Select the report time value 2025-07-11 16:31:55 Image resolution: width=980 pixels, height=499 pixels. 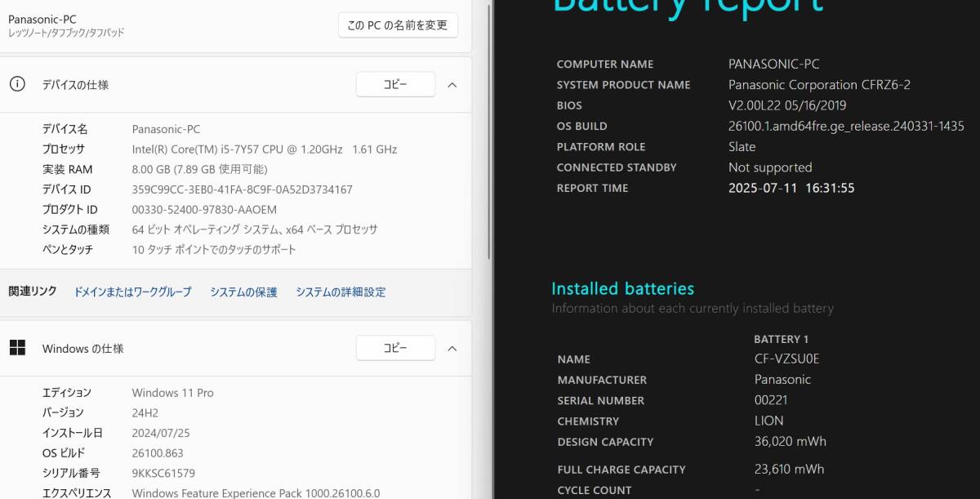pyautogui.click(x=791, y=188)
